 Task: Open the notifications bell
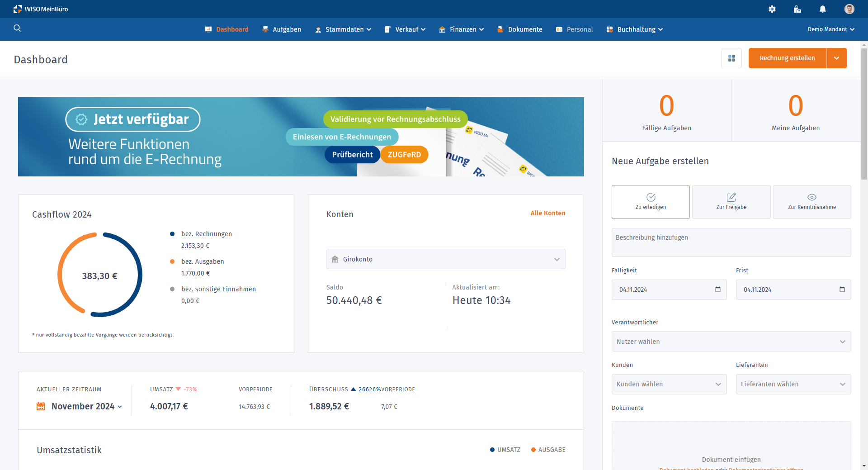click(823, 9)
